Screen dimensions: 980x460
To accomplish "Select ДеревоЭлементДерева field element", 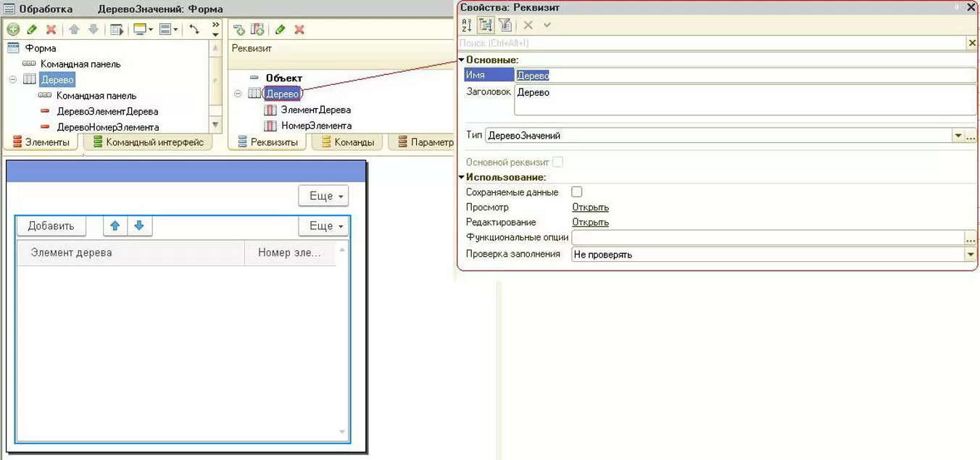I will (107, 112).
